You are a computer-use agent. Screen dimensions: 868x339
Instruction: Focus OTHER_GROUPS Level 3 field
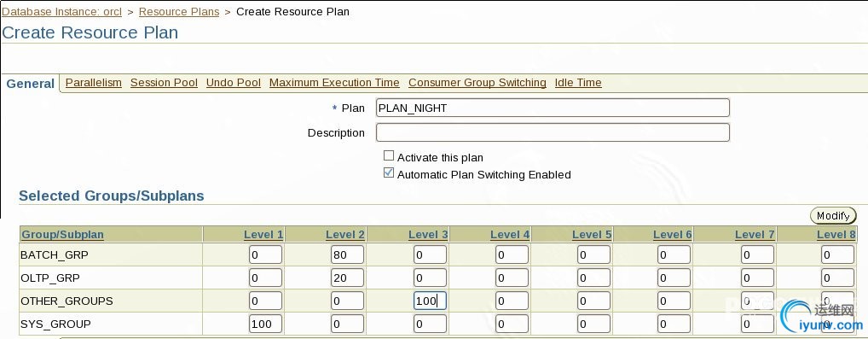coord(430,301)
